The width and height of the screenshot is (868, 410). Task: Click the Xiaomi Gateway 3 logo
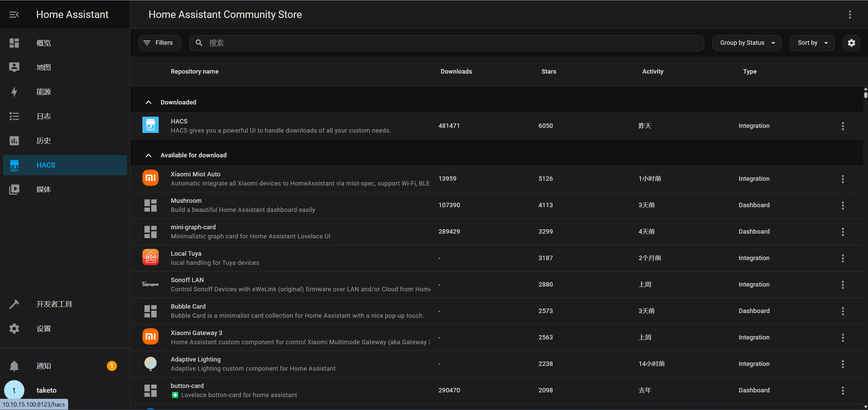point(151,336)
